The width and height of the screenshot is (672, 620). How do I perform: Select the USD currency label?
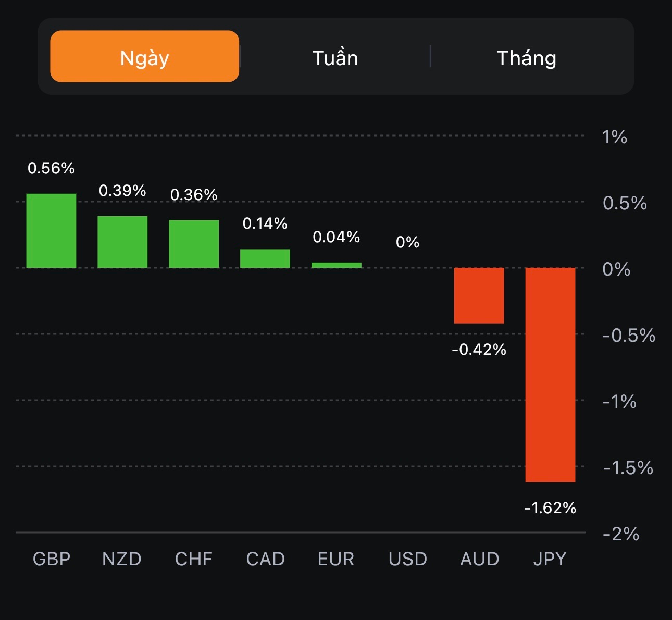408,559
